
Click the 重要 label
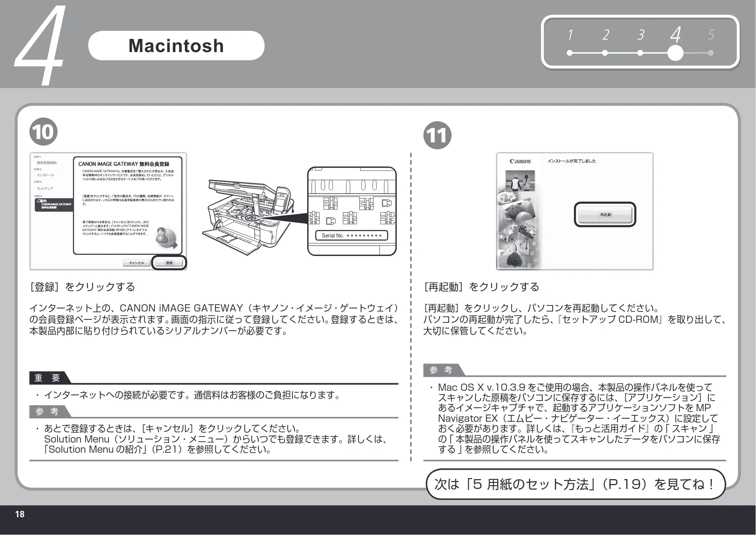tap(48, 378)
